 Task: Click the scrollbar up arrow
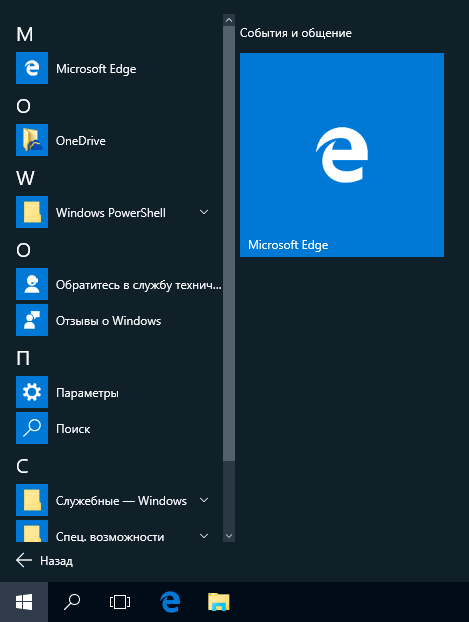[x=229, y=20]
